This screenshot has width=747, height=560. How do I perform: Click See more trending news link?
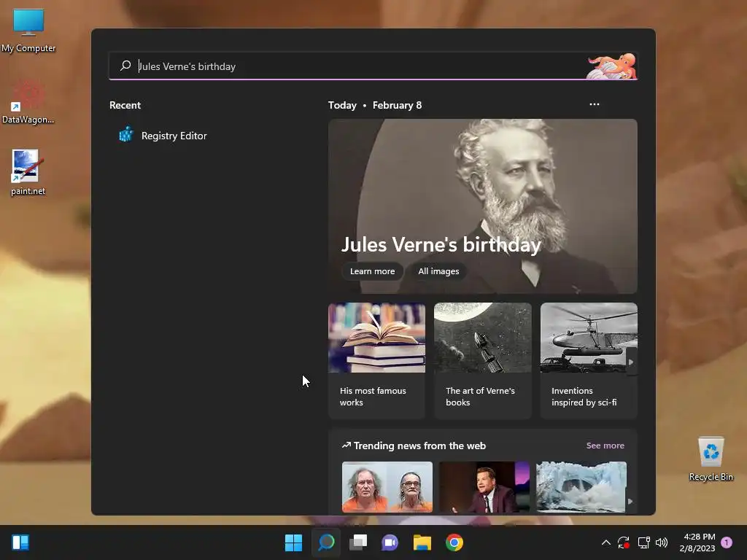tap(605, 446)
